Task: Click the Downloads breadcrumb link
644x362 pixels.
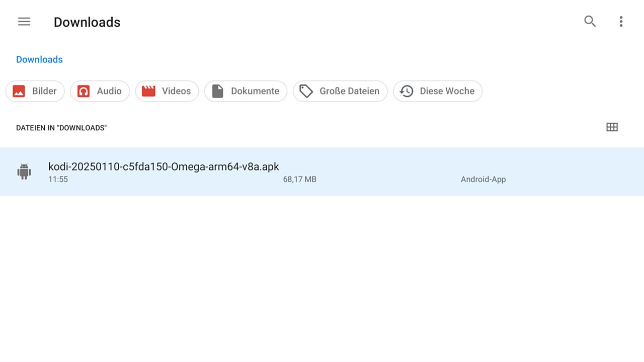Action: pos(39,59)
